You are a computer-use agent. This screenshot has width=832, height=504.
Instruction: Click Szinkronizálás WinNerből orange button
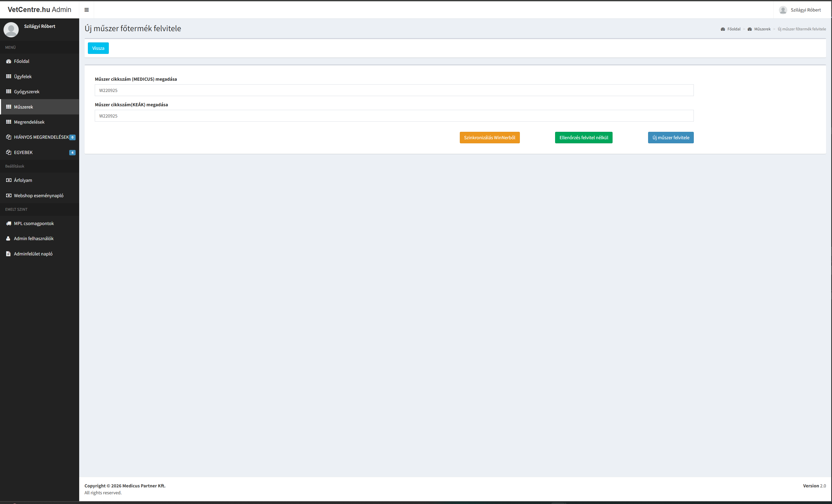coord(489,137)
